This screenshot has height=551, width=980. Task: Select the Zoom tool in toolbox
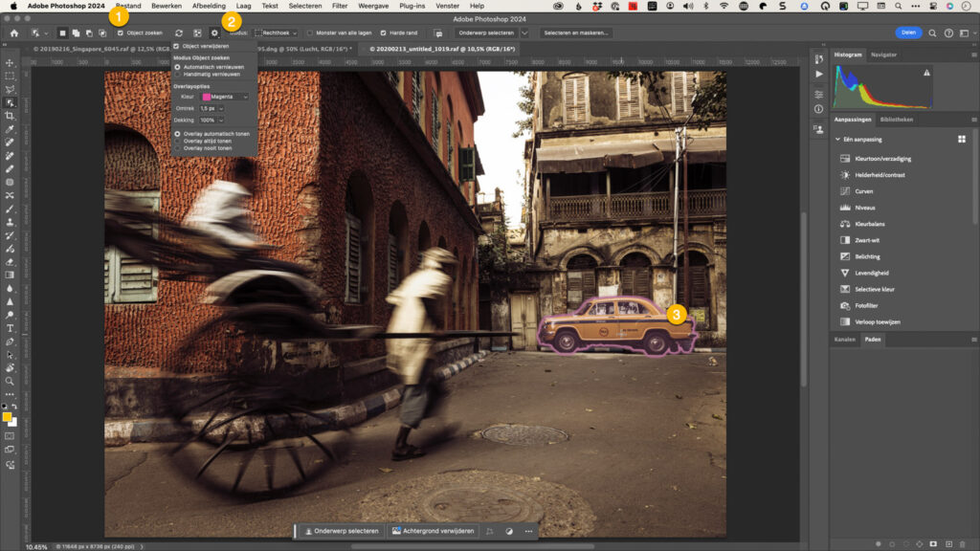[10, 381]
